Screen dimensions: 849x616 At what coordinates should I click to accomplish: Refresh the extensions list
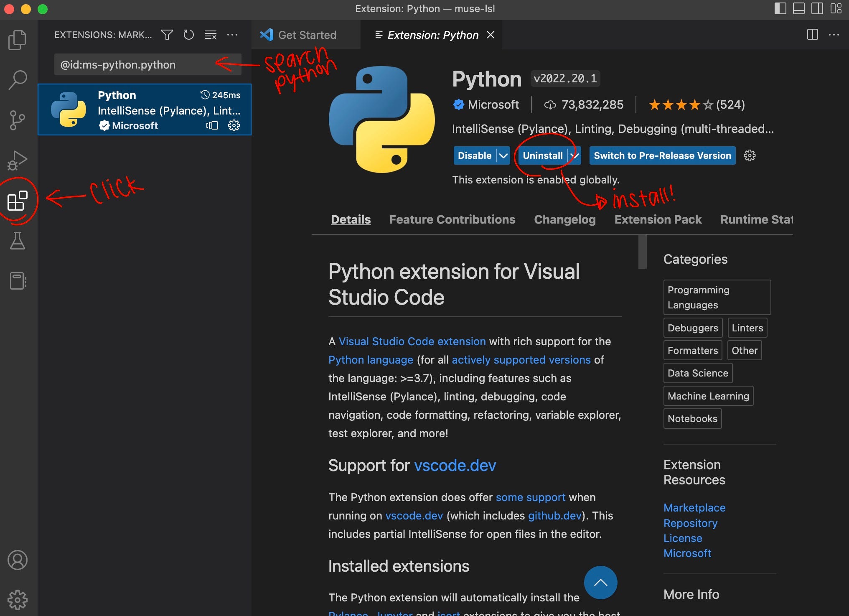pos(189,35)
